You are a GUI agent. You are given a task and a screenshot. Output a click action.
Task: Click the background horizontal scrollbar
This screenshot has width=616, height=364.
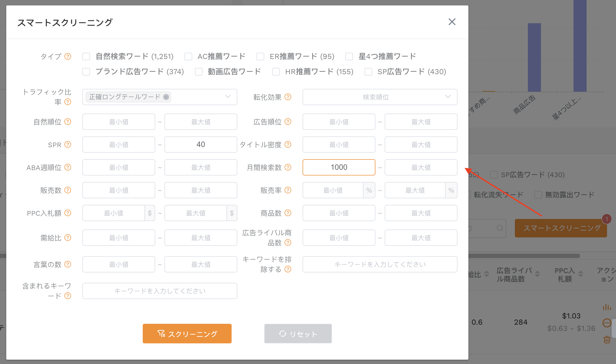point(524,256)
